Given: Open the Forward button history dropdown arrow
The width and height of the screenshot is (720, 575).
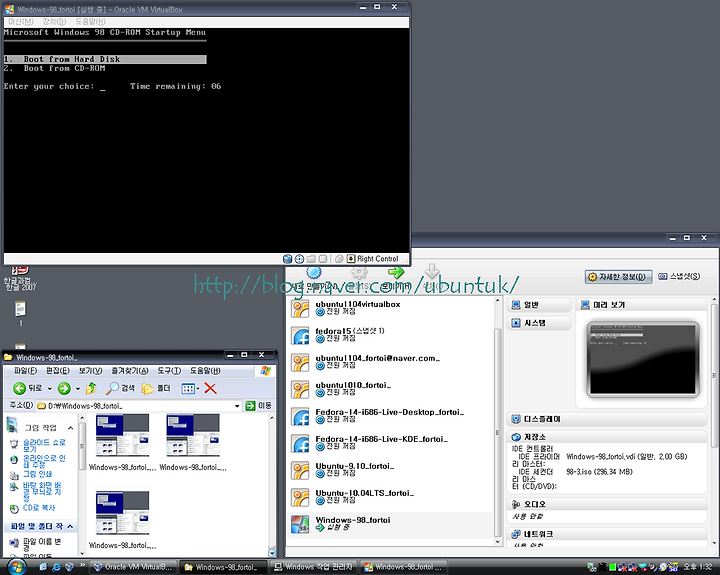Looking at the screenshot, I should pyautogui.click(x=78, y=389).
